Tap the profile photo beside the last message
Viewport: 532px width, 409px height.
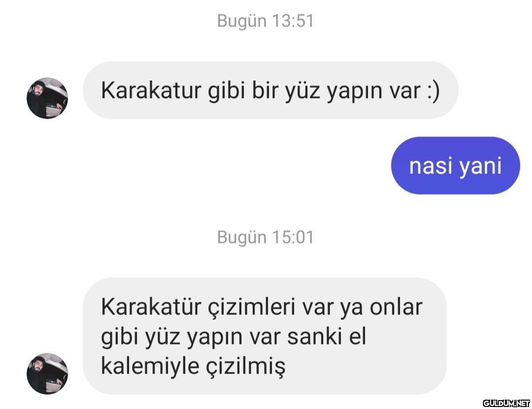[x=47, y=374]
